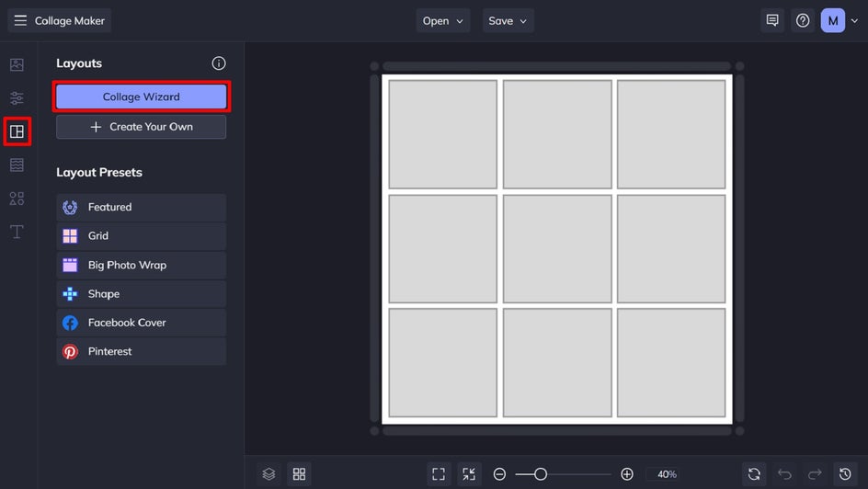Launch the Collage Wizard
868x489 pixels.
pos(142,97)
